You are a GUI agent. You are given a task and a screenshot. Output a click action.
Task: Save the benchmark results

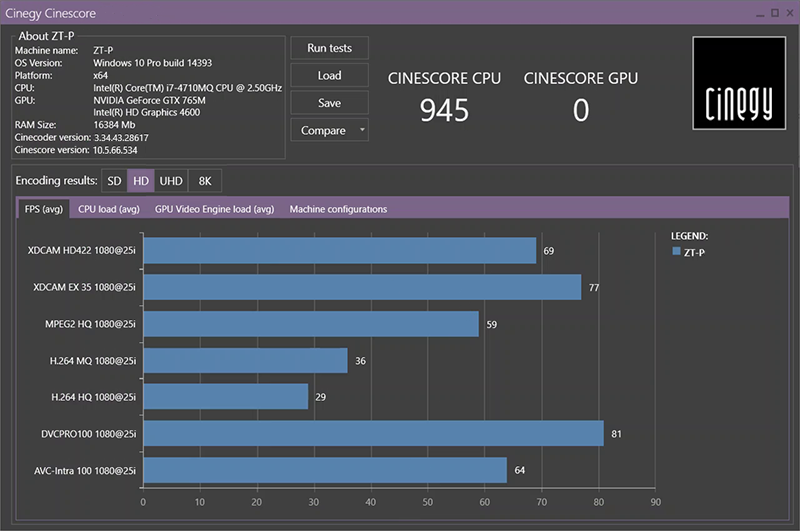coord(330,103)
